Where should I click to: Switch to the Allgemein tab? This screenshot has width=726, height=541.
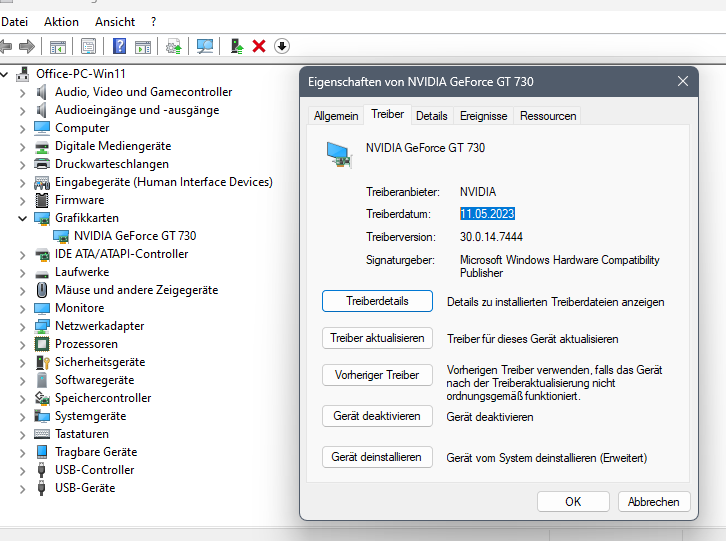click(336, 116)
